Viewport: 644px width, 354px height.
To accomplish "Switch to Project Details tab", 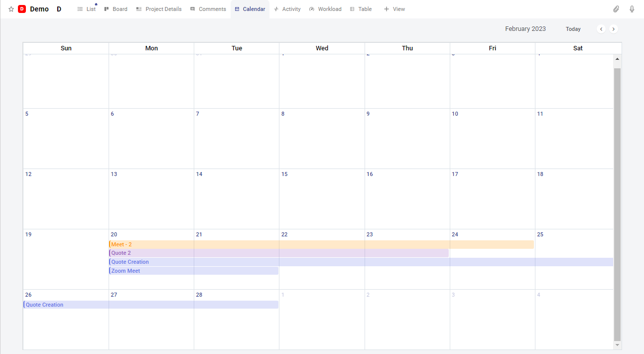I will 159,9.
